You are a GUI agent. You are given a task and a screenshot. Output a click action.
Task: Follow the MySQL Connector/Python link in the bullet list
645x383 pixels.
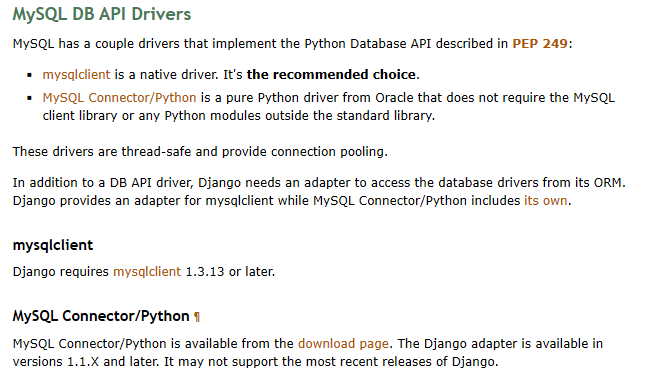click(119, 98)
